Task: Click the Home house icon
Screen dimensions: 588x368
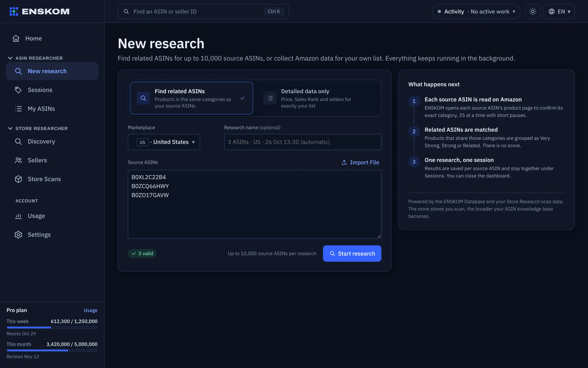Action: click(x=16, y=38)
